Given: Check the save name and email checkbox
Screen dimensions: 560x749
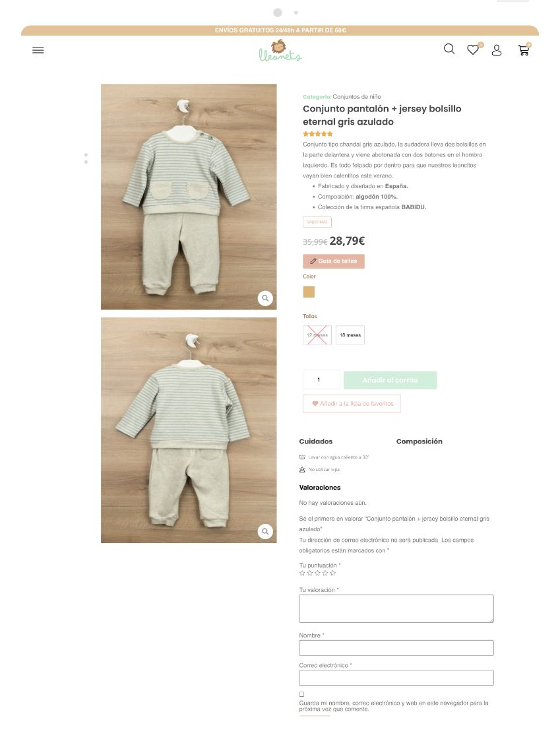Looking at the screenshot, I should (x=301, y=694).
